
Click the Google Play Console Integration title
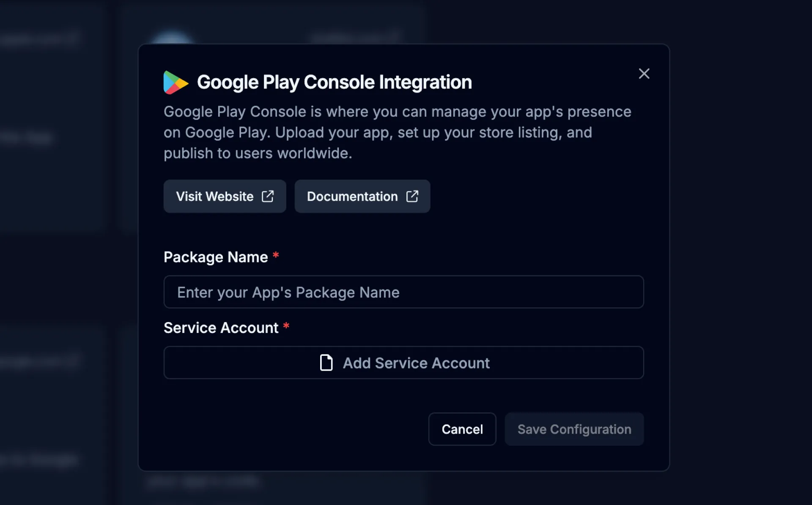(334, 82)
